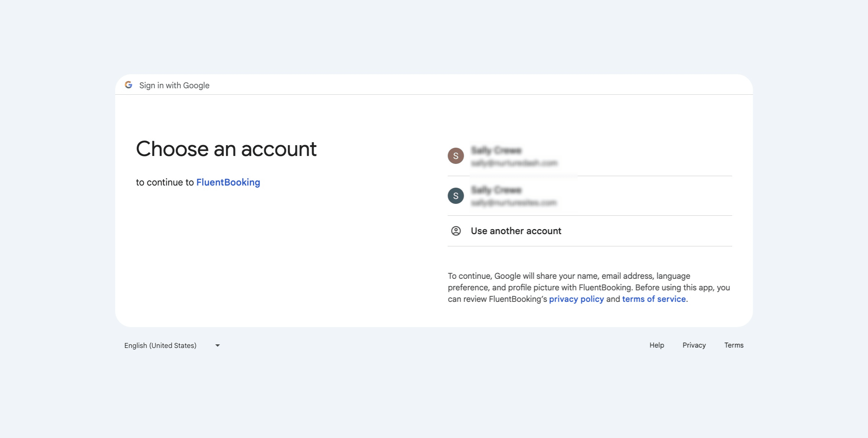Select the brown "S" avatar of the first account
Screen dimensions: 868x438
click(x=455, y=156)
